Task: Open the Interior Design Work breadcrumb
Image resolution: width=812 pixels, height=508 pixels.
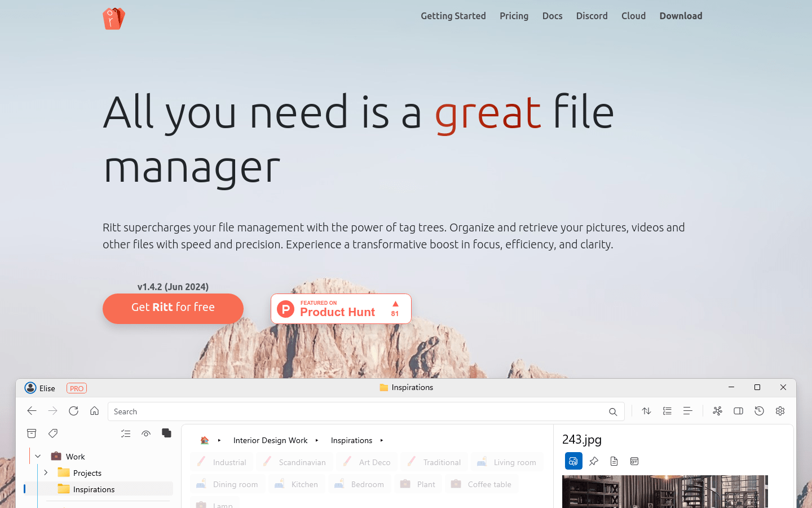Action: (x=271, y=440)
